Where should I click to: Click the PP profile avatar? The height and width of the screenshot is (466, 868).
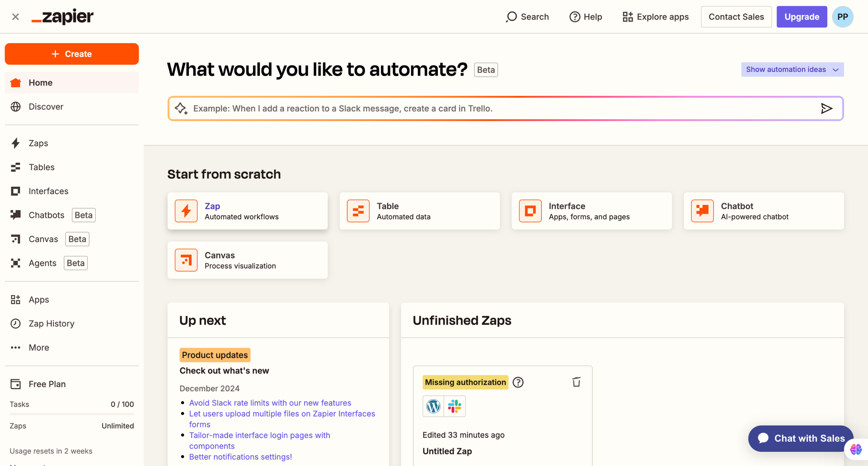coord(842,17)
